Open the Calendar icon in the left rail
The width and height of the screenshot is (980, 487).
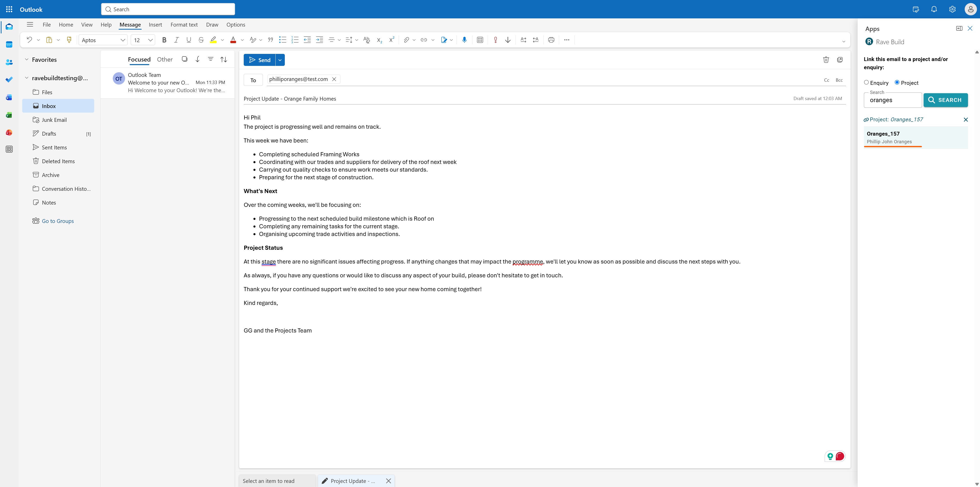[x=9, y=44]
